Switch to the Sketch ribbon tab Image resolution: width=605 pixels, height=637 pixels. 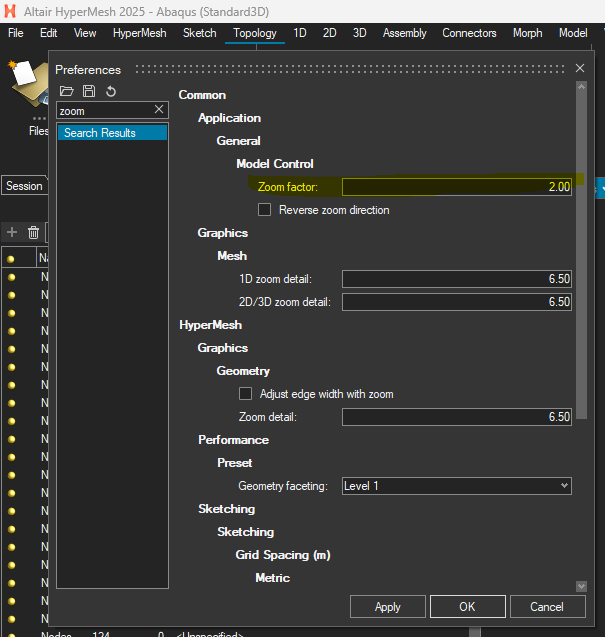pyautogui.click(x=199, y=33)
